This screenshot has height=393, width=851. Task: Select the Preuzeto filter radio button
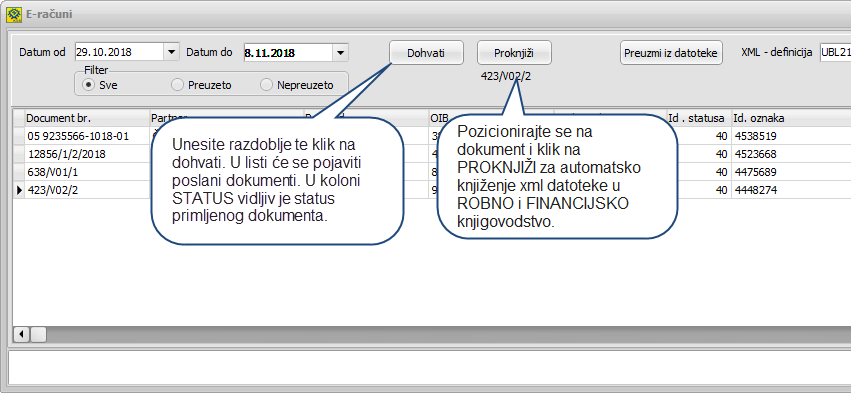pyautogui.click(x=177, y=85)
